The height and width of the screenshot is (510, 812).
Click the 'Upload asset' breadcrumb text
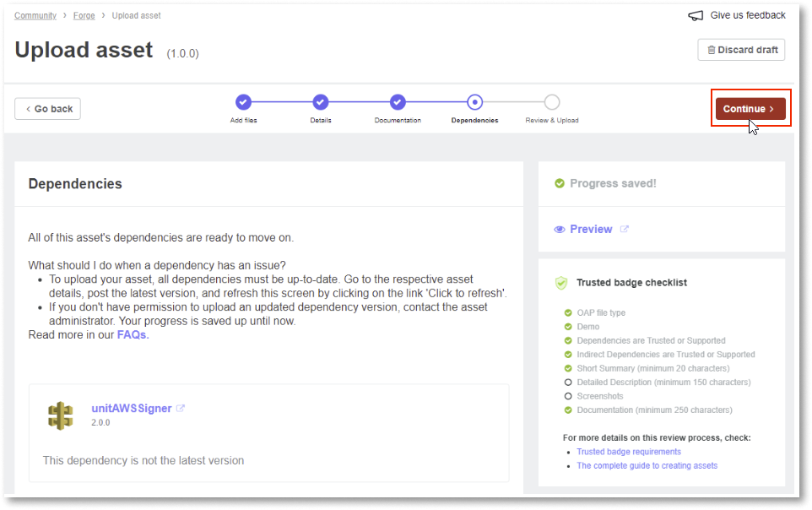(x=136, y=15)
